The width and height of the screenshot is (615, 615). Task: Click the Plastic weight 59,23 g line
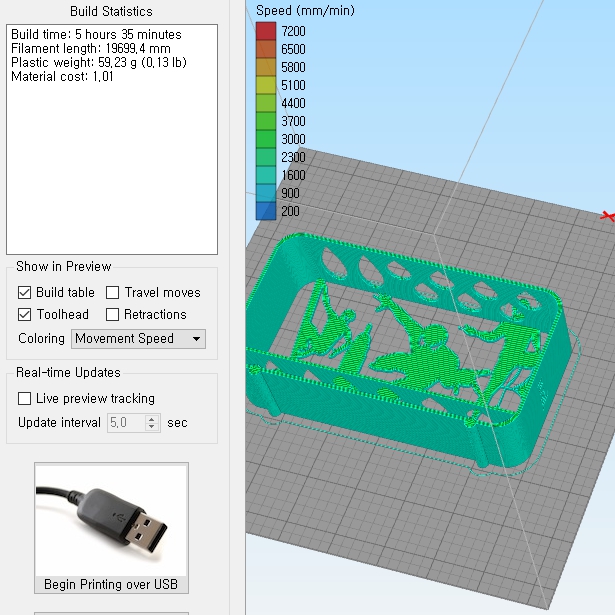click(x=99, y=62)
